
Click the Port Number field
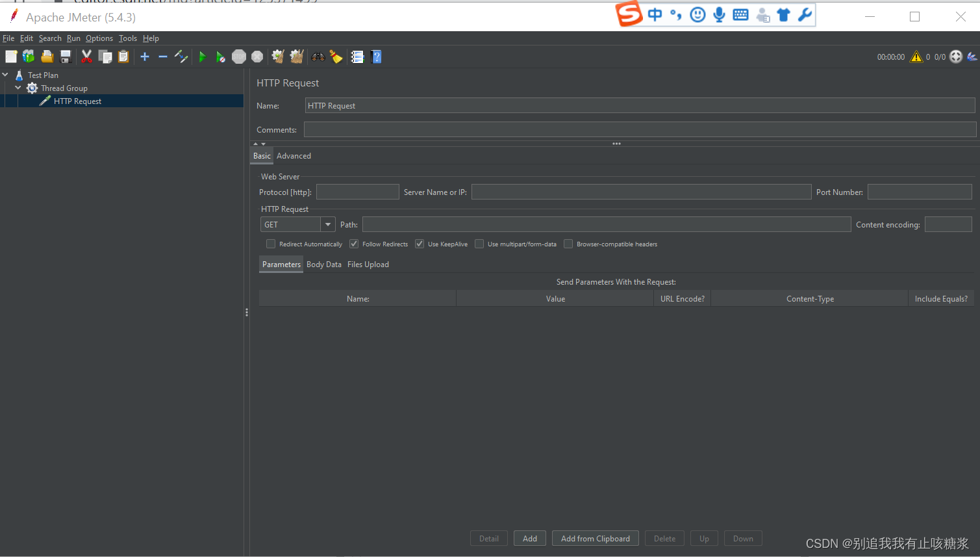tap(920, 192)
